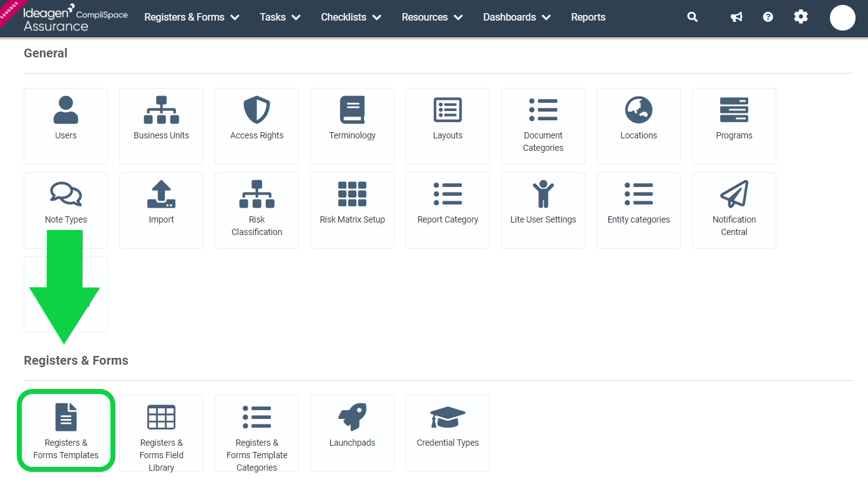Open the Registers & Forms Field Library
The height and width of the screenshot is (485, 868).
click(161, 433)
